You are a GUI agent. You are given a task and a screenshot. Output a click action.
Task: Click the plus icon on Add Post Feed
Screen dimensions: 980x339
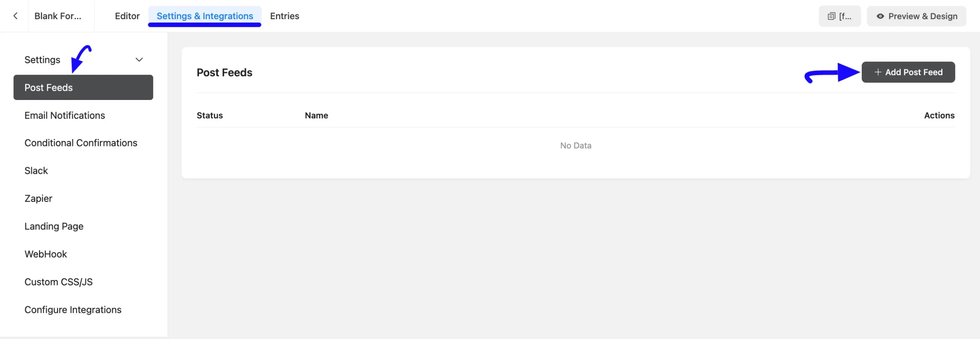point(878,72)
